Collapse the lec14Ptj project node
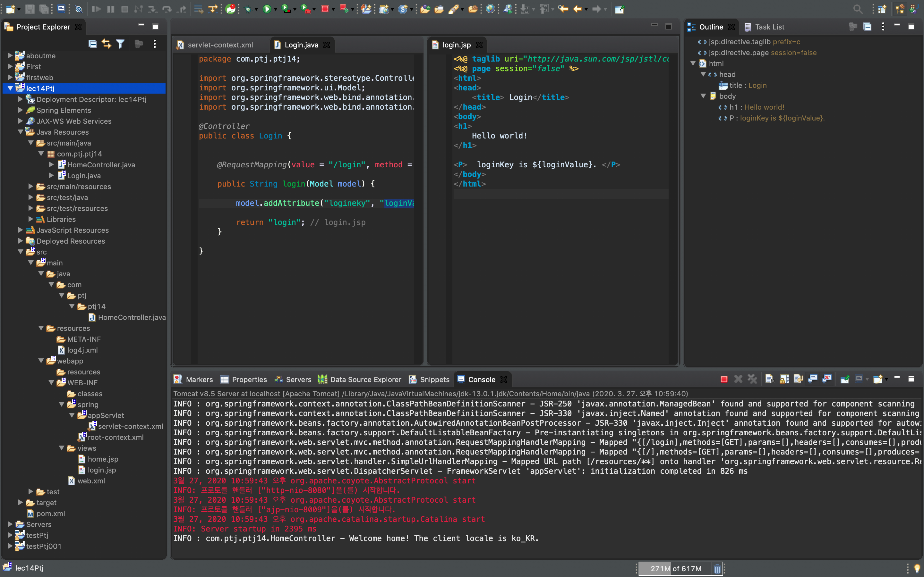This screenshot has width=924, height=577. (x=10, y=88)
